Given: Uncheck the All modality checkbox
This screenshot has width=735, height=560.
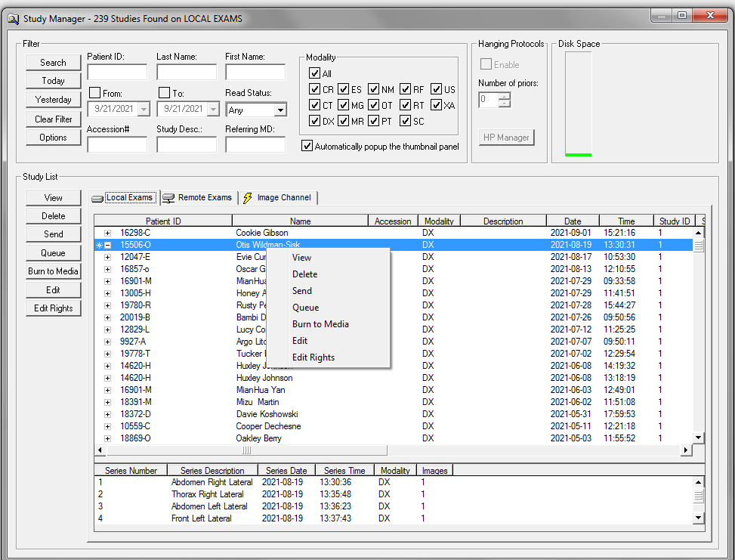Looking at the screenshot, I should pos(315,74).
